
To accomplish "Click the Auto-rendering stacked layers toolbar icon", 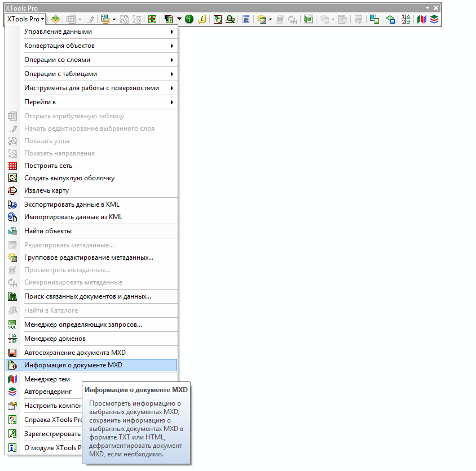I will pos(434,19).
